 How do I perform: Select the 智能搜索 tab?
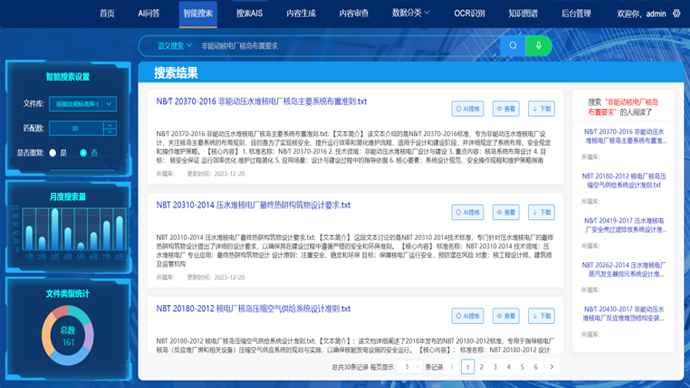point(198,14)
